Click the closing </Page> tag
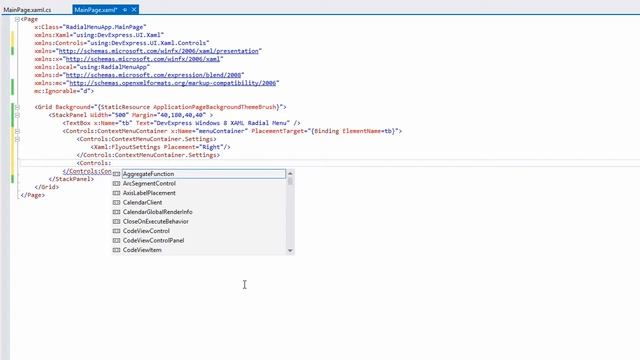The width and height of the screenshot is (640, 360). coord(33,195)
